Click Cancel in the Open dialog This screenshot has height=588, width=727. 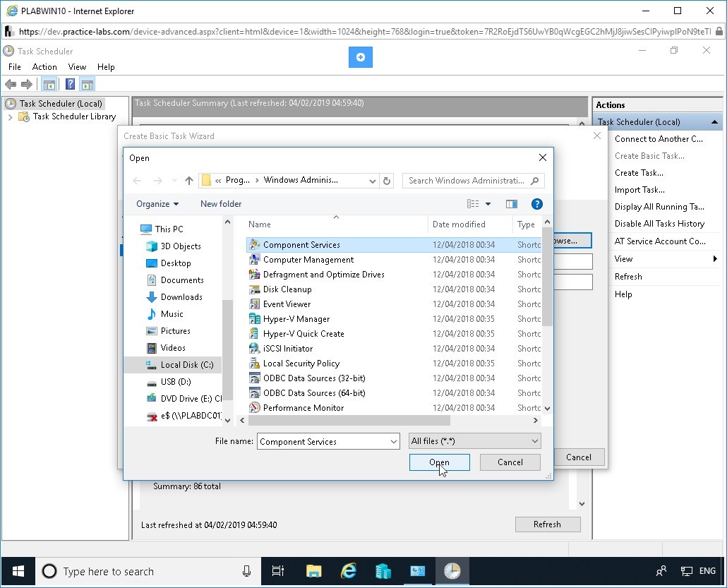tap(510, 462)
